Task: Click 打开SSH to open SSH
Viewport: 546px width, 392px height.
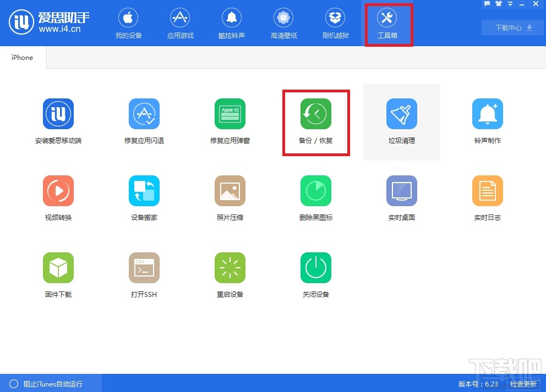Action: coord(144,275)
